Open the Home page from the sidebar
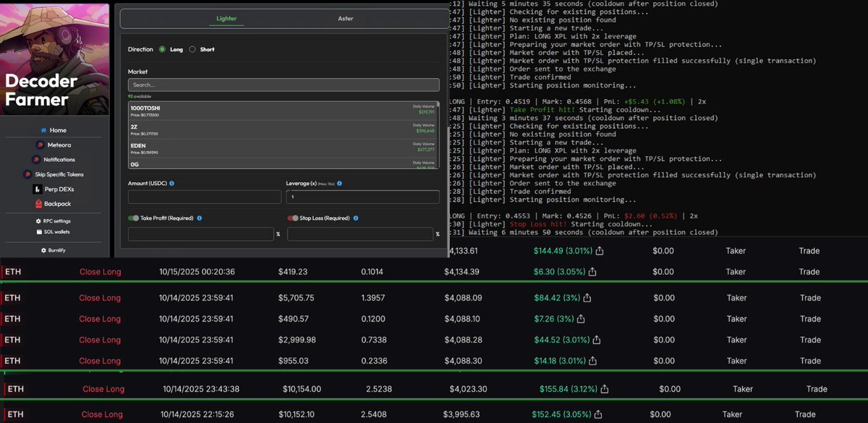The width and height of the screenshot is (868, 423). tap(54, 130)
